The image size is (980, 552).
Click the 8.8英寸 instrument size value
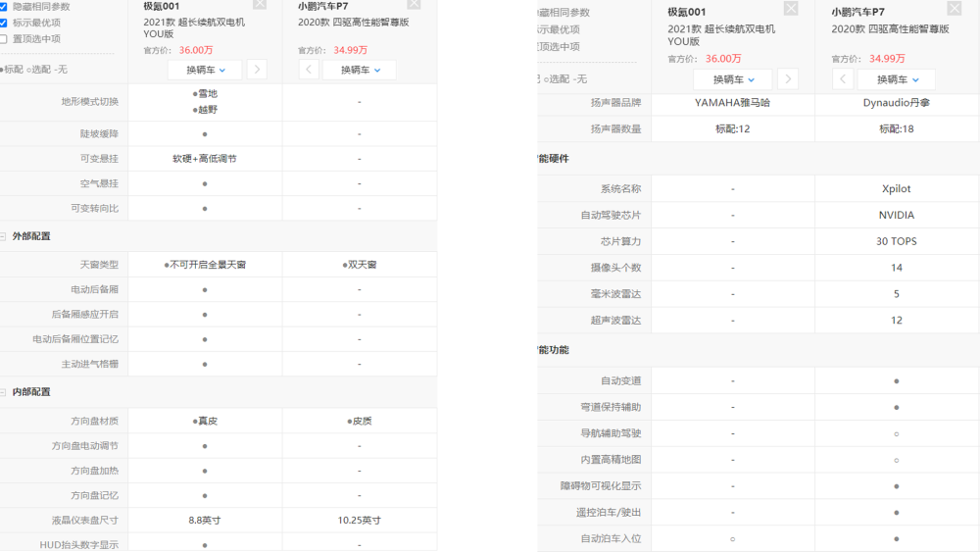(x=205, y=520)
